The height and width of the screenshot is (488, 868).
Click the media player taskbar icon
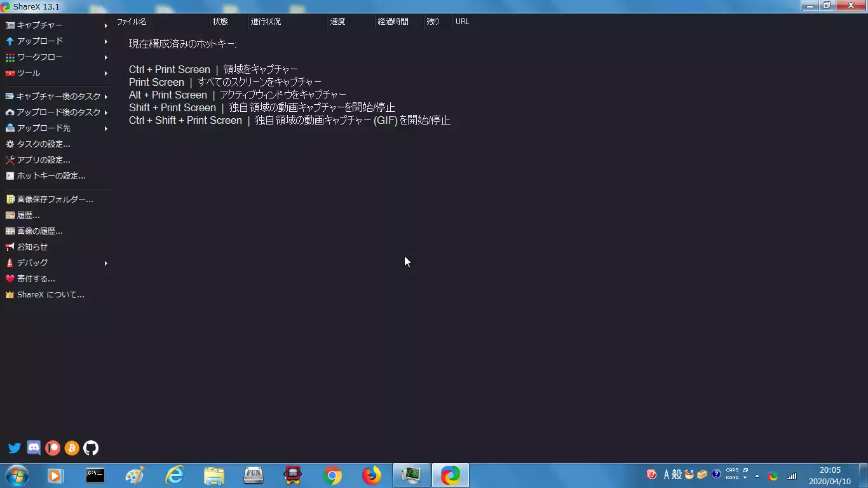coord(56,475)
